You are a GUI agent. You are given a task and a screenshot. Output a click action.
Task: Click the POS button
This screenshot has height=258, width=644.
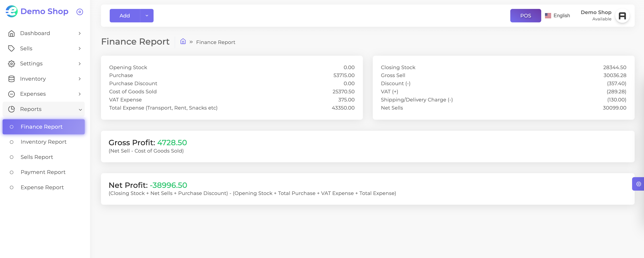tap(526, 15)
